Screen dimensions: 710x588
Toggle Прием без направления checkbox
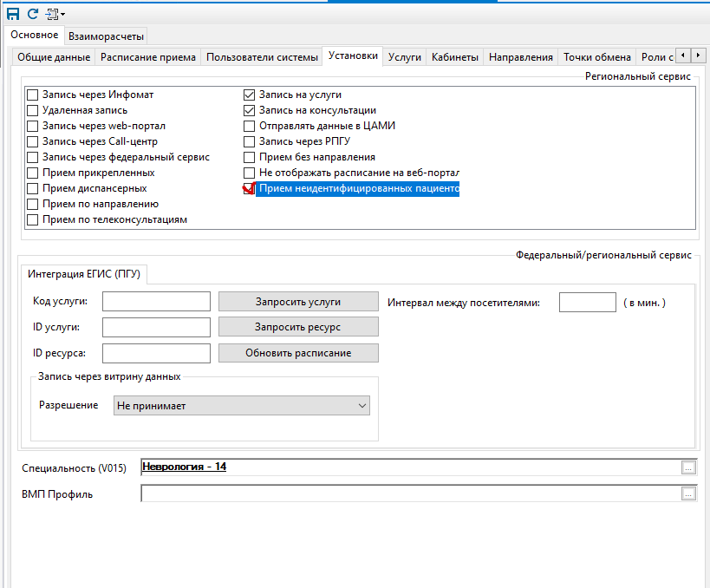(250, 157)
